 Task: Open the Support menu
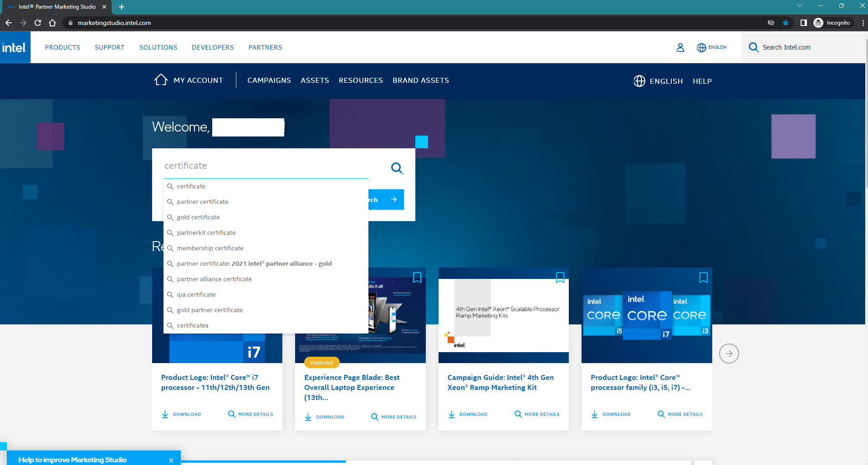[110, 47]
